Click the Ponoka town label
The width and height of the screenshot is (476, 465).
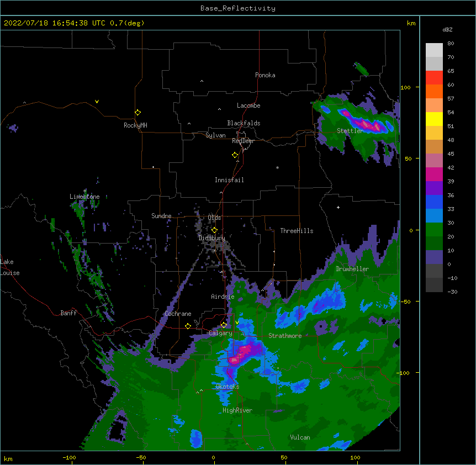(265, 75)
